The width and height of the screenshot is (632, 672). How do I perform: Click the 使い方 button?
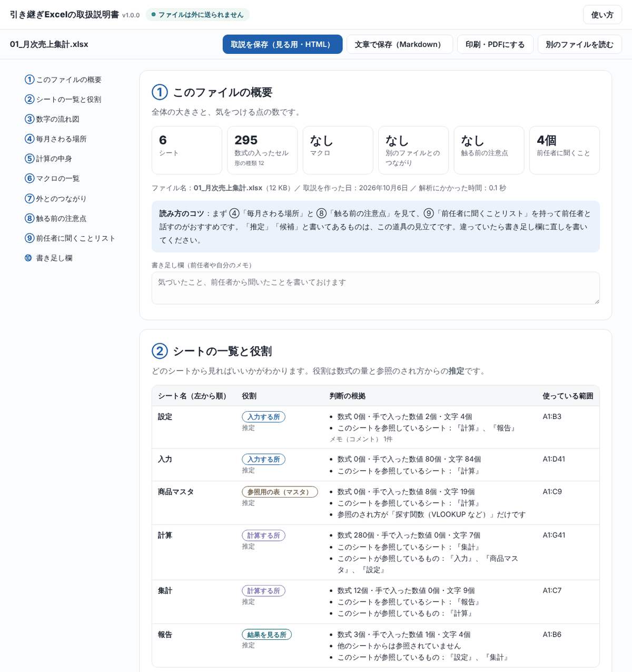(x=602, y=15)
